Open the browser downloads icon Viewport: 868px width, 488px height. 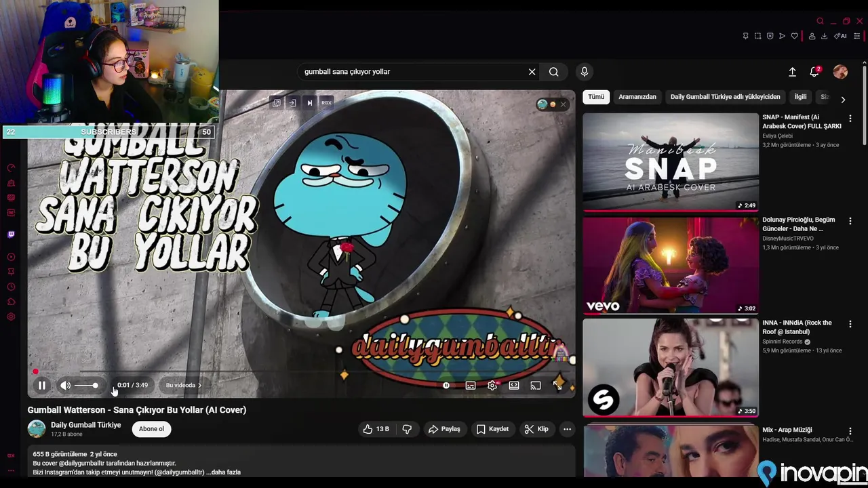click(825, 36)
